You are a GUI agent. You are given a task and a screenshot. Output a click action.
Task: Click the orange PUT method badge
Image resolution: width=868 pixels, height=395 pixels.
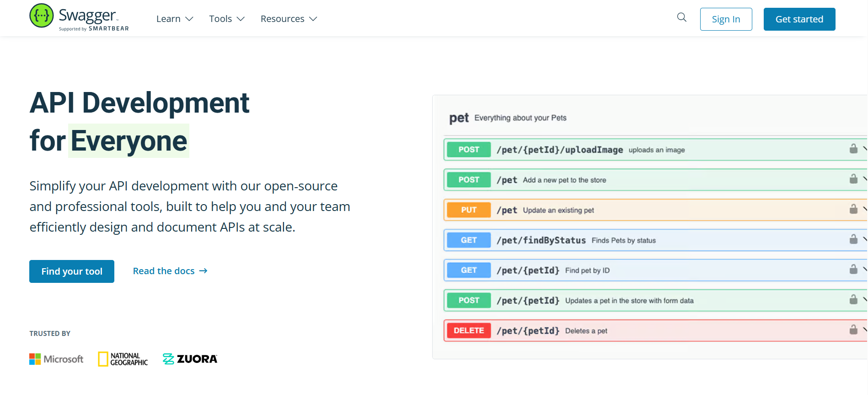point(469,210)
